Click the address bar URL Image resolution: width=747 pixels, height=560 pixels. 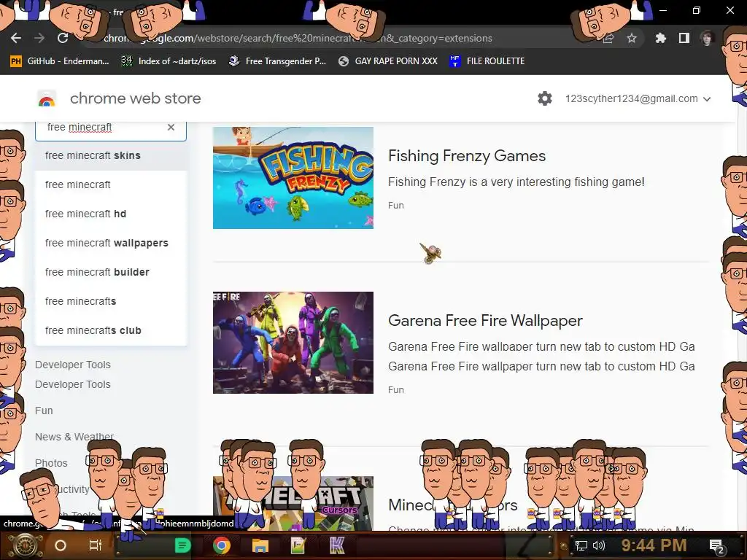tap(298, 38)
